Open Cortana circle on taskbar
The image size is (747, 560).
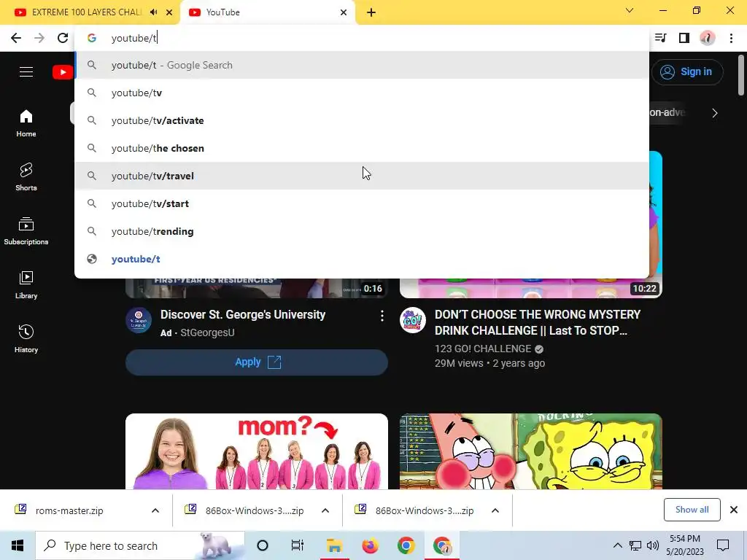tap(263, 545)
